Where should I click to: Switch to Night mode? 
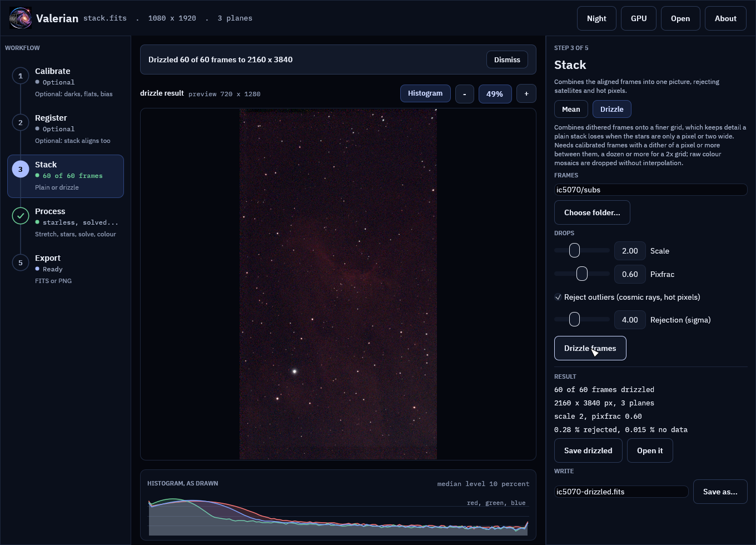coord(596,18)
